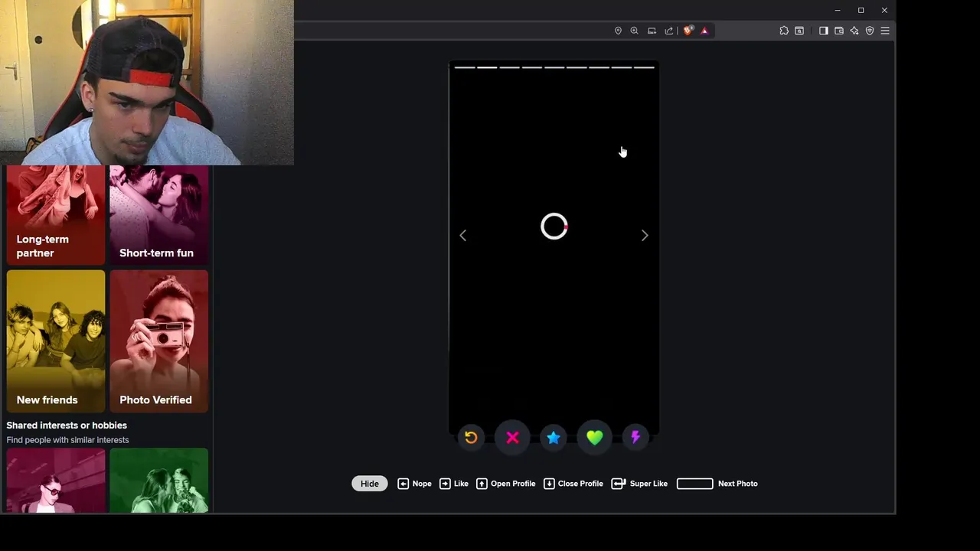Click the Super Like shortcut label
The height and width of the screenshot is (551, 980).
tap(648, 484)
